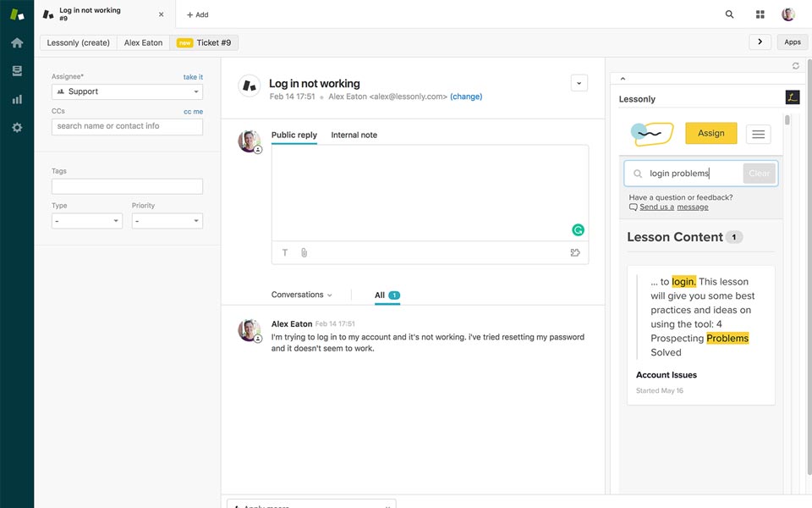This screenshot has width=812, height=508.
Task: Close the 'Log in not working' tab
Action: (161, 14)
